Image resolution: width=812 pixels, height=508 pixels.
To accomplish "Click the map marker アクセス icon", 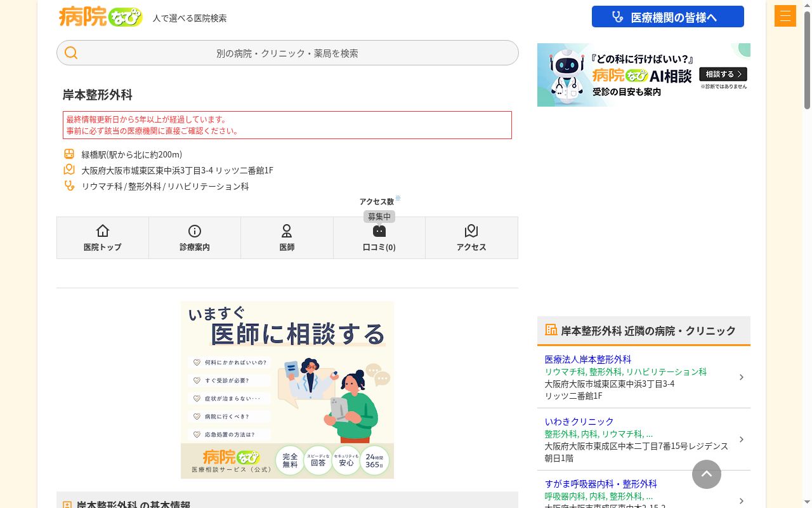I will (x=471, y=231).
